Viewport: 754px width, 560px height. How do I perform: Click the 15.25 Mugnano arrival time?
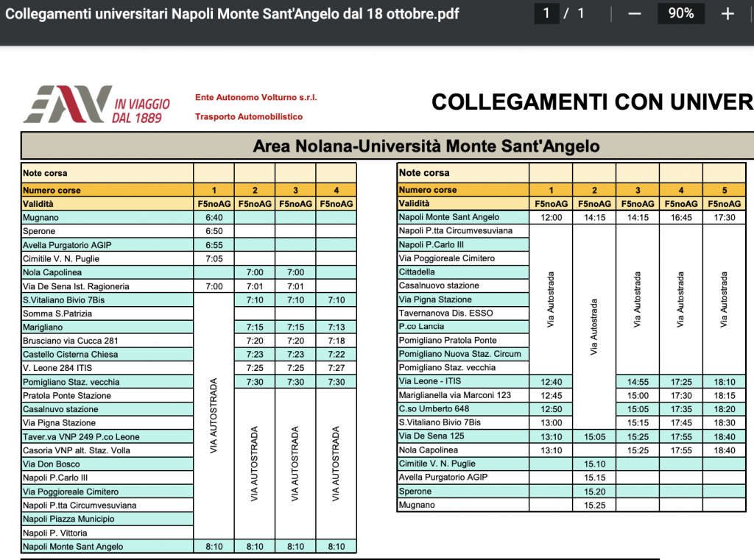point(594,506)
